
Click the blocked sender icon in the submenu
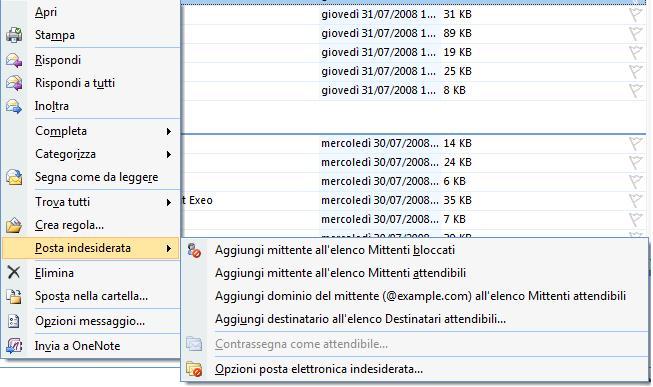click(x=194, y=250)
